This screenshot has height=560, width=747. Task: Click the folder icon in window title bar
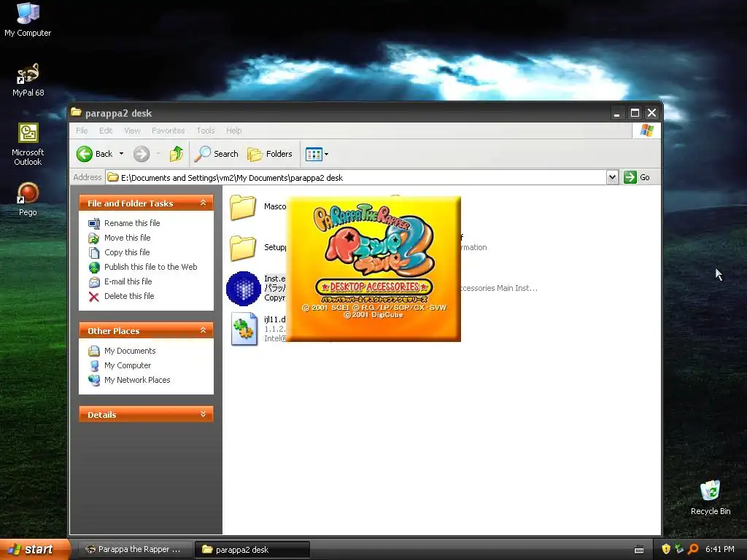(76, 112)
